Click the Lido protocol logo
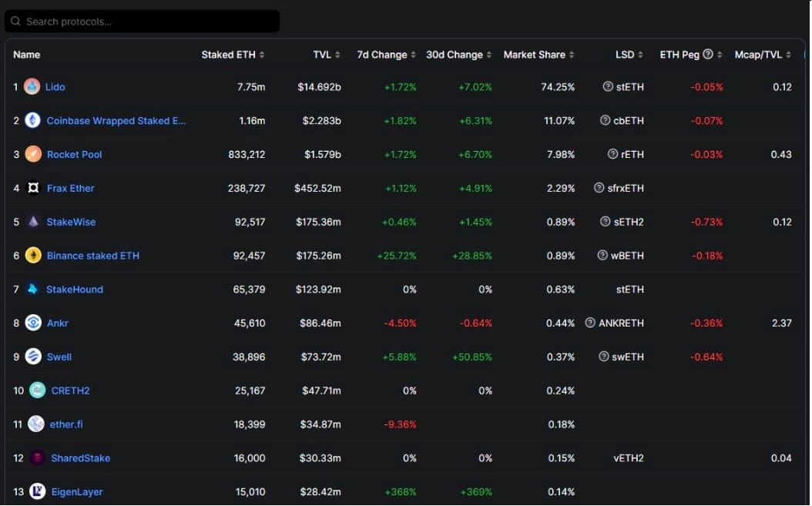This screenshot has width=812, height=506. click(31, 86)
